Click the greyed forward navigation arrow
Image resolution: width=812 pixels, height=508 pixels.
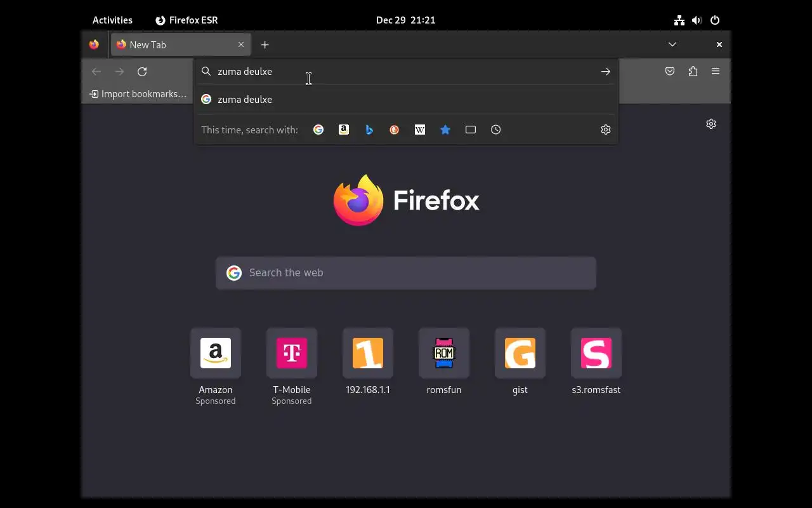click(x=119, y=71)
